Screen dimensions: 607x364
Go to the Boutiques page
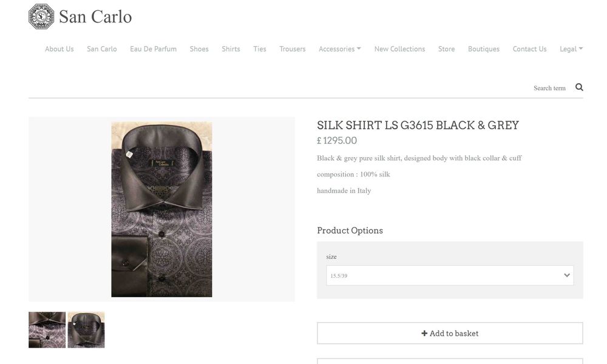coord(484,49)
